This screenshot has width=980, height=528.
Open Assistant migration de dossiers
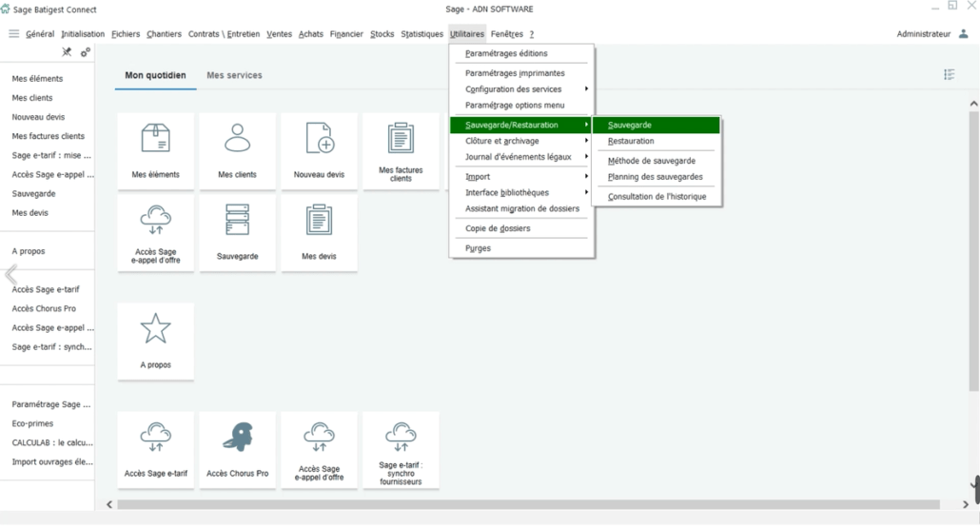[x=521, y=208]
